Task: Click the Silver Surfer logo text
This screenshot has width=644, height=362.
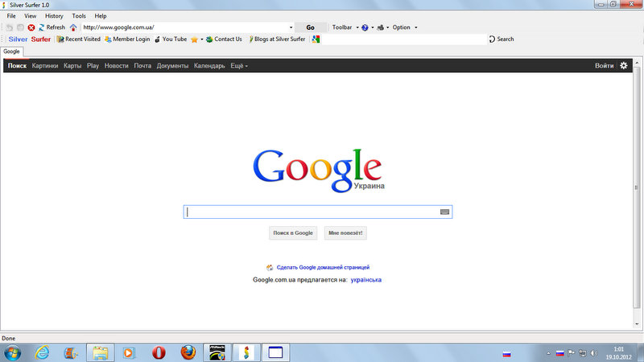Action: [x=30, y=39]
